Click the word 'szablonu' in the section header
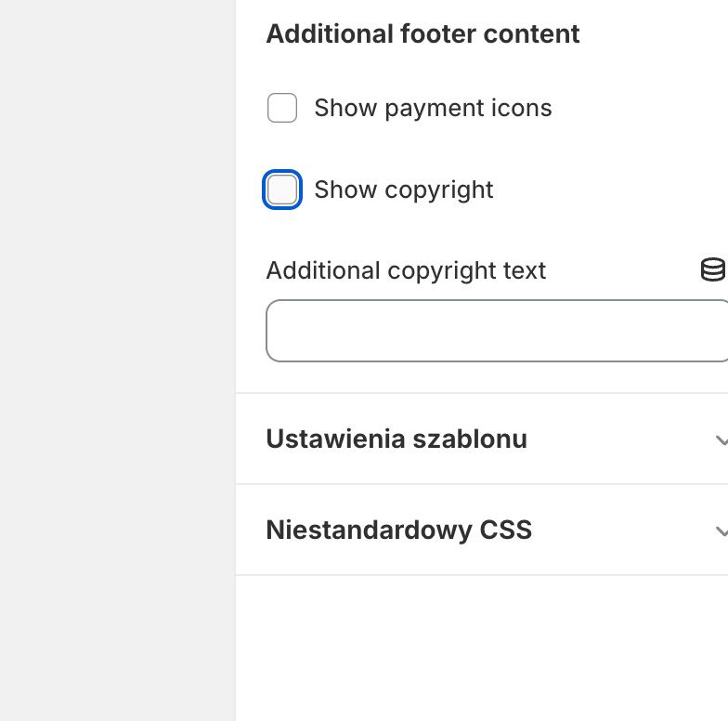 tap(470, 439)
